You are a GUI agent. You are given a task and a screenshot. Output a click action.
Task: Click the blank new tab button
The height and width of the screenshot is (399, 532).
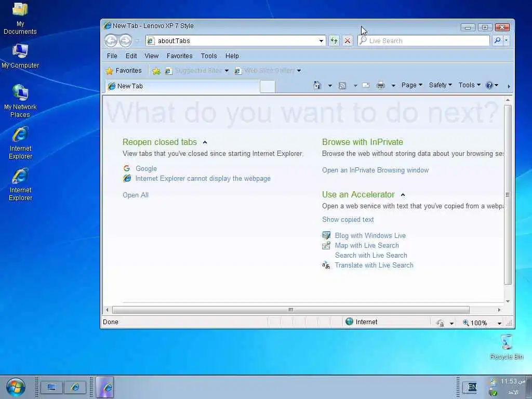tap(268, 87)
